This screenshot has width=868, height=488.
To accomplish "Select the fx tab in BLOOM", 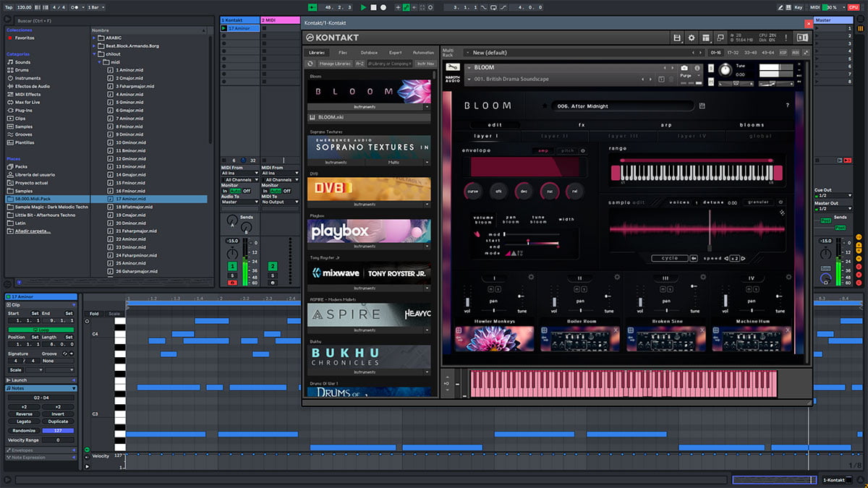I will click(x=582, y=125).
